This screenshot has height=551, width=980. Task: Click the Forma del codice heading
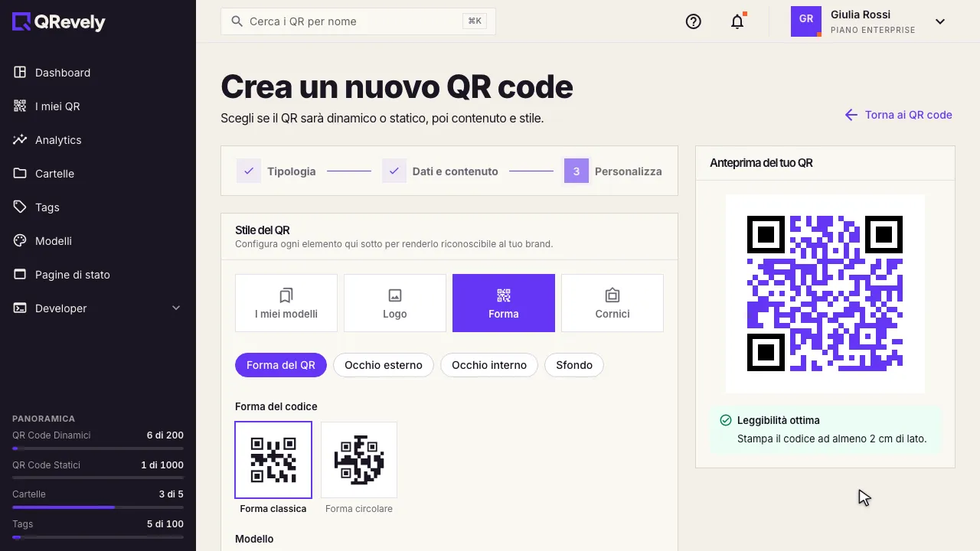coord(276,406)
